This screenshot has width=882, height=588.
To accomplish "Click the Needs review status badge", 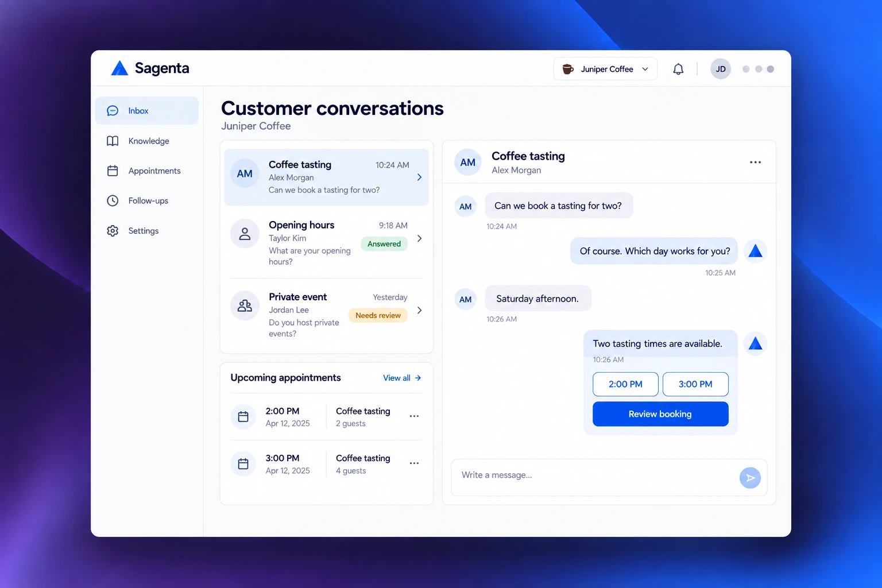I will [x=378, y=315].
